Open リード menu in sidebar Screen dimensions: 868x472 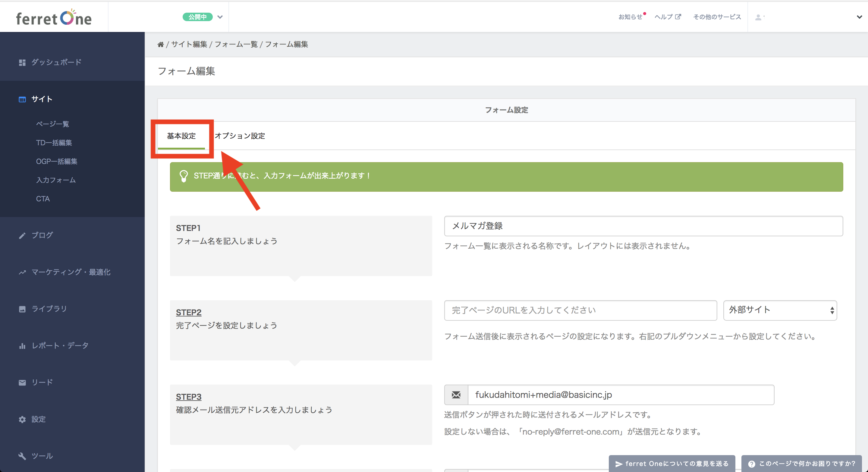click(42, 382)
